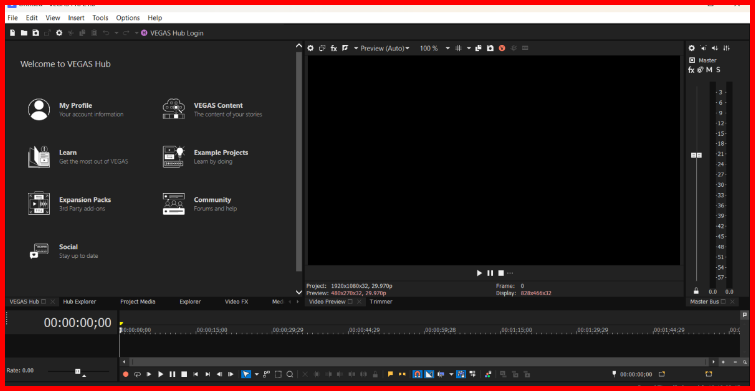The width and height of the screenshot is (755, 391).
Task: Switch to the Trimmer tab
Action: click(x=381, y=302)
